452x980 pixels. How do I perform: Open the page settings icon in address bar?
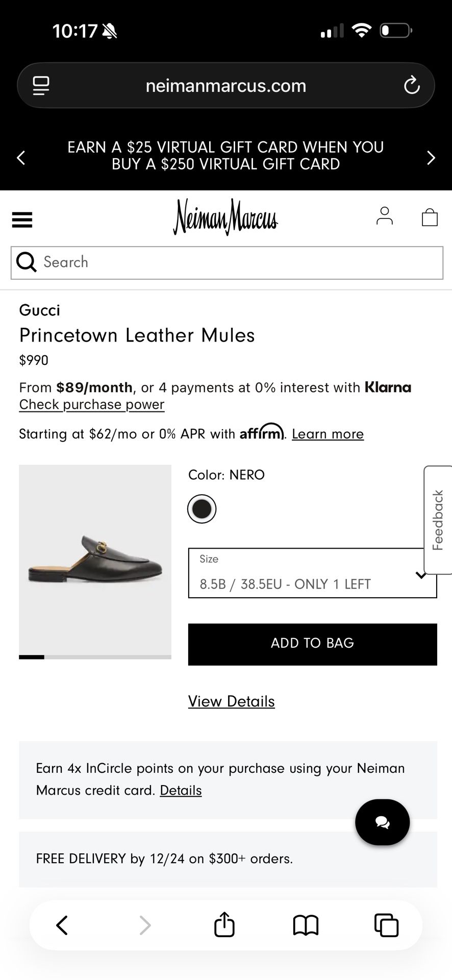pyautogui.click(x=41, y=86)
